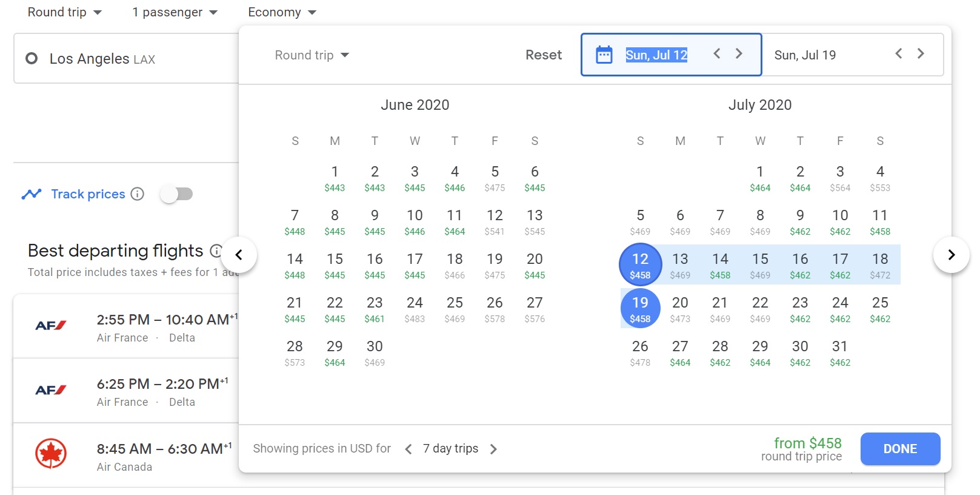This screenshot has height=495, width=980.
Task: Open Track prices info icon
Action: coord(138,194)
